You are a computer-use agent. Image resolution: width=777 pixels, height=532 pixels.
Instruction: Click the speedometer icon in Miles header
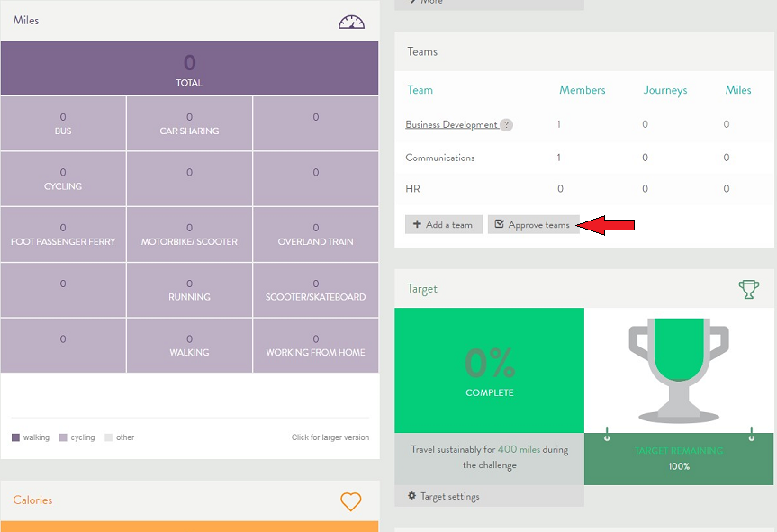point(351,22)
